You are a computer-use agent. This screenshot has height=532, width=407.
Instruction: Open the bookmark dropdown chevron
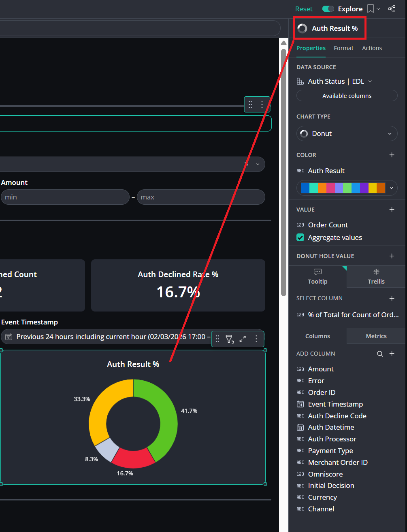(378, 9)
